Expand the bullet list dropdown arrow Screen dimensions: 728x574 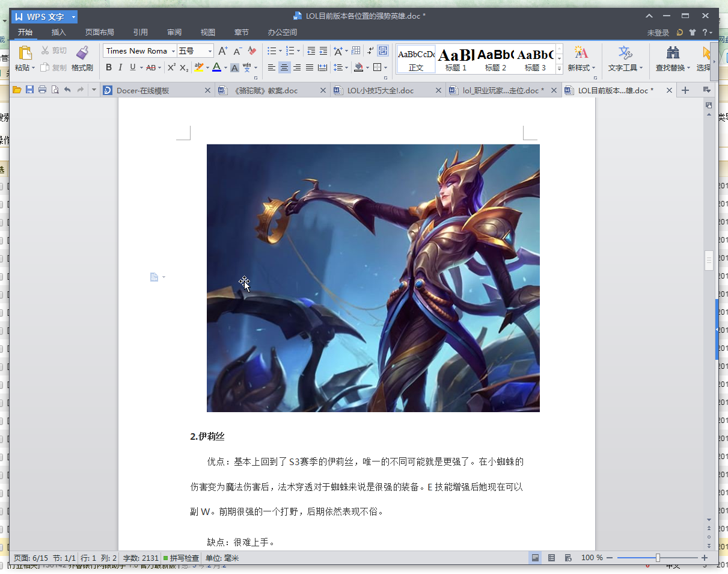click(280, 51)
